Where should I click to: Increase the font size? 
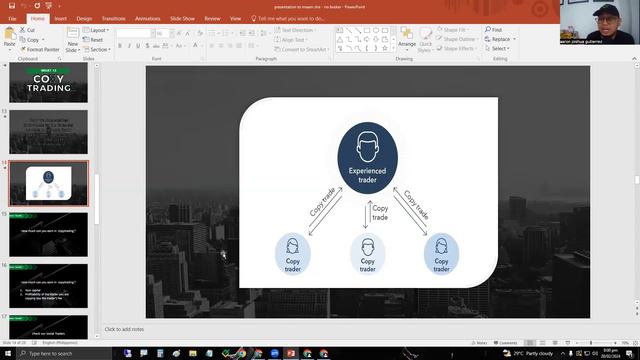[179, 33]
